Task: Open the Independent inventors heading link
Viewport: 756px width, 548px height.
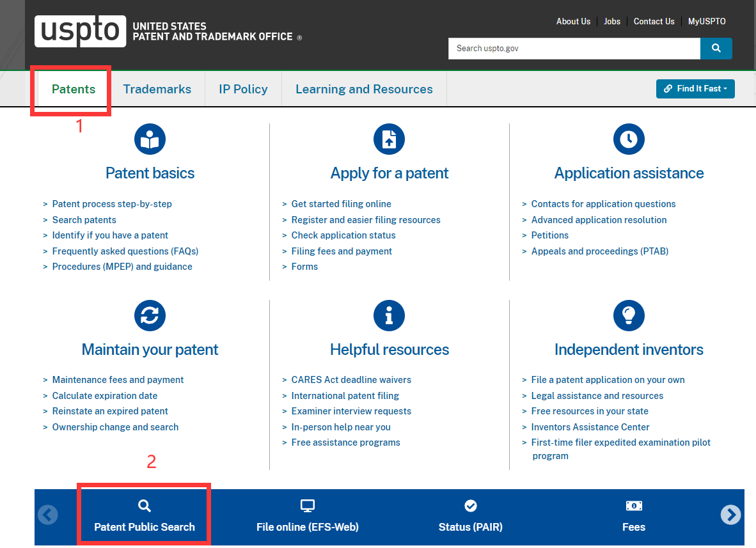Action: click(629, 349)
